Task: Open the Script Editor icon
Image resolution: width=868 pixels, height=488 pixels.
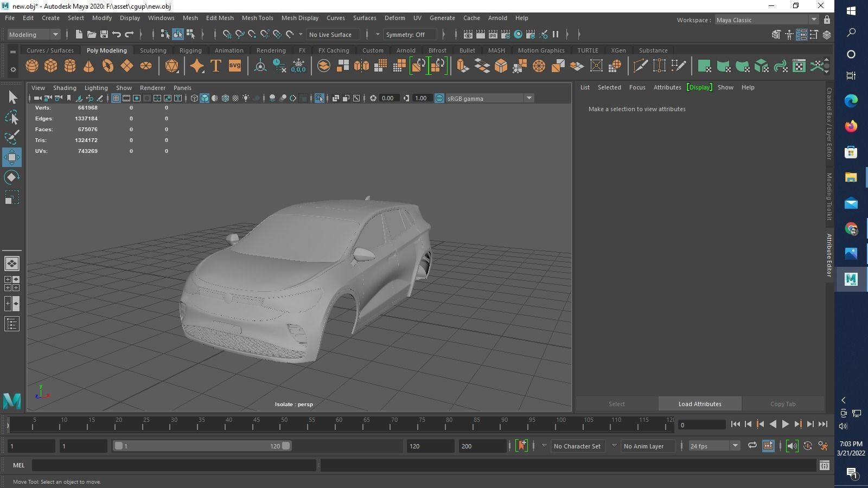Action: (825, 465)
